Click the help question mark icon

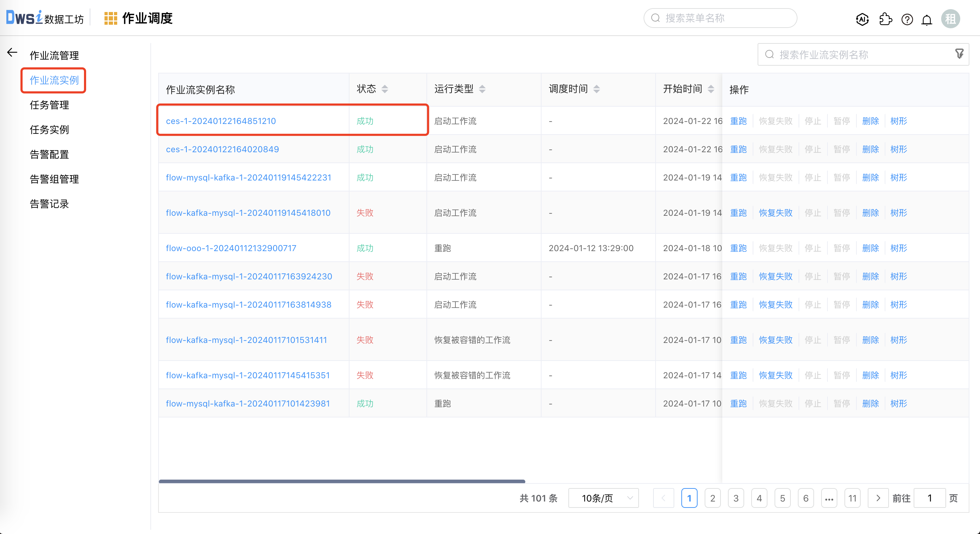[907, 19]
